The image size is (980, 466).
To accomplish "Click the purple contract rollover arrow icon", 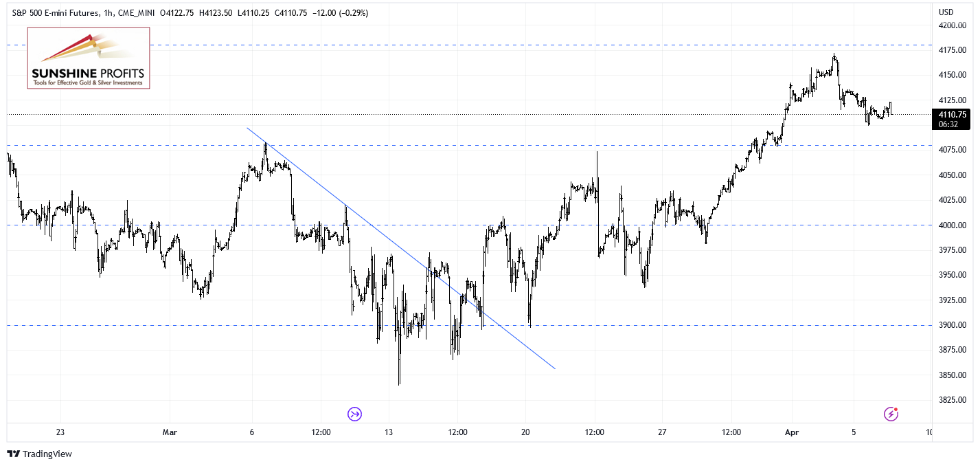I will point(354,414).
